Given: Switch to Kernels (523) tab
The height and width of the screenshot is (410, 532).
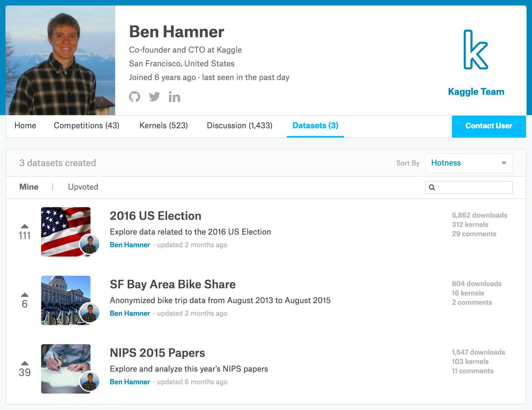Looking at the screenshot, I should click(164, 125).
